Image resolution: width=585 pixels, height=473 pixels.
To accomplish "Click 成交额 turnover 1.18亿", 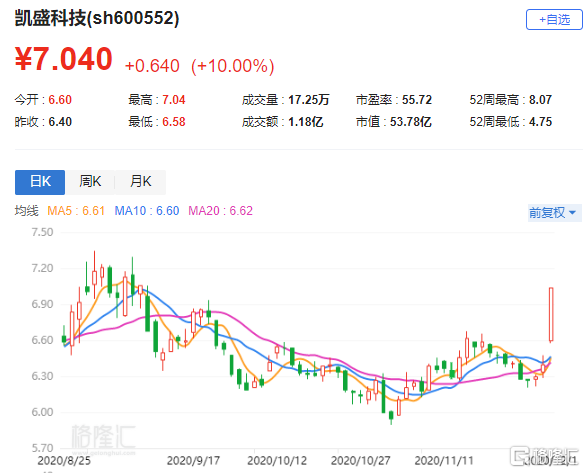I will pos(306,122).
